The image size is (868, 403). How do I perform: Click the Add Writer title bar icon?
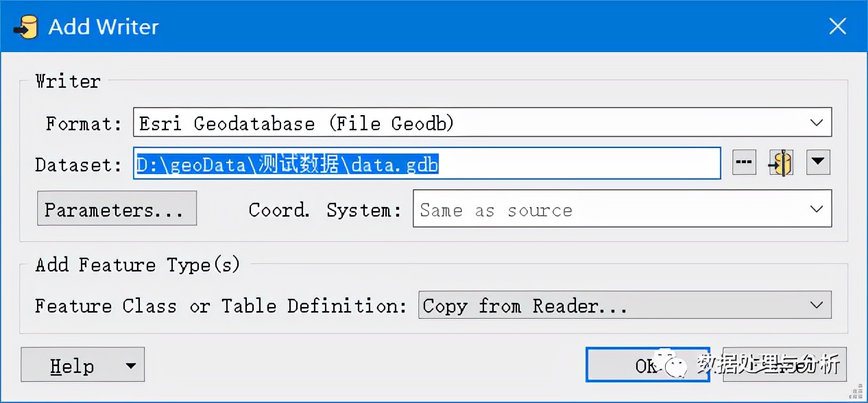tap(25, 27)
